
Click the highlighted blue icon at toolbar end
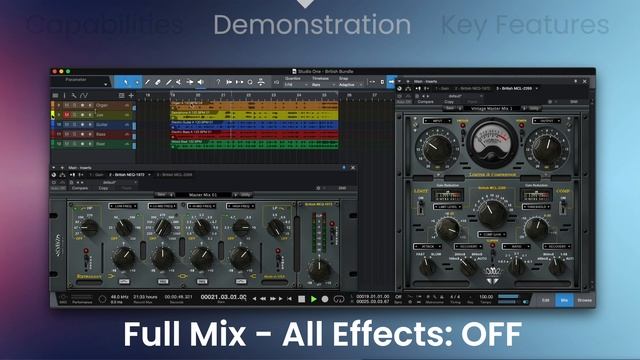tap(391, 82)
